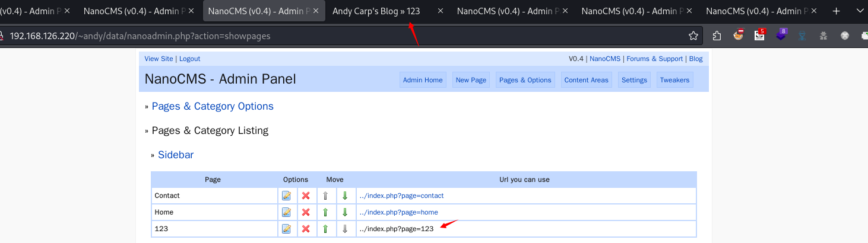Open the New Page section
The image size is (868, 243).
(x=471, y=80)
